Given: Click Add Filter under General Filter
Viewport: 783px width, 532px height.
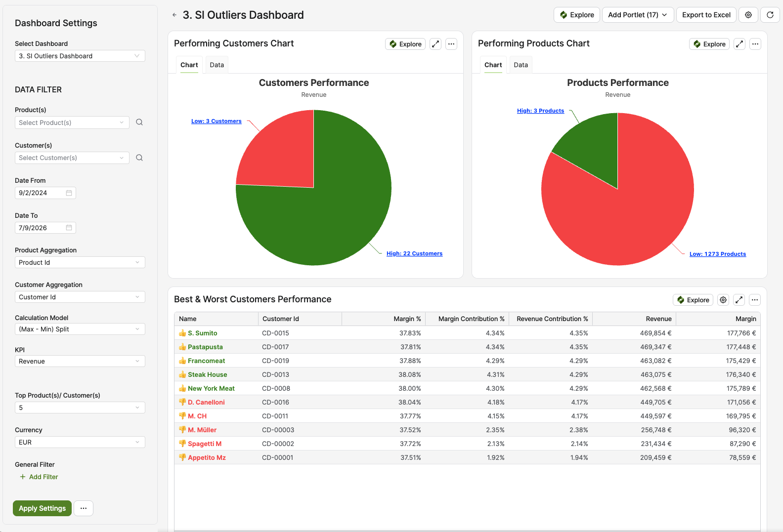Looking at the screenshot, I should pos(39,477).
